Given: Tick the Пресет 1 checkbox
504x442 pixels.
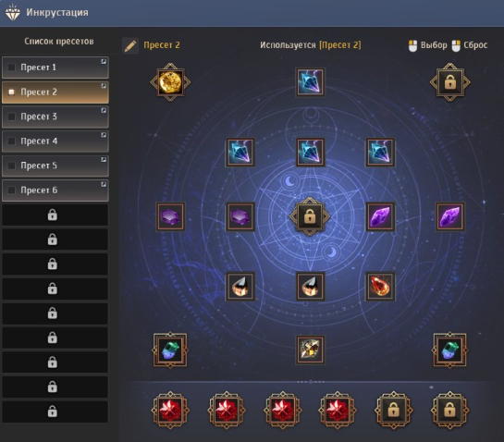Looking at the screenshot, I should [12, 68].
